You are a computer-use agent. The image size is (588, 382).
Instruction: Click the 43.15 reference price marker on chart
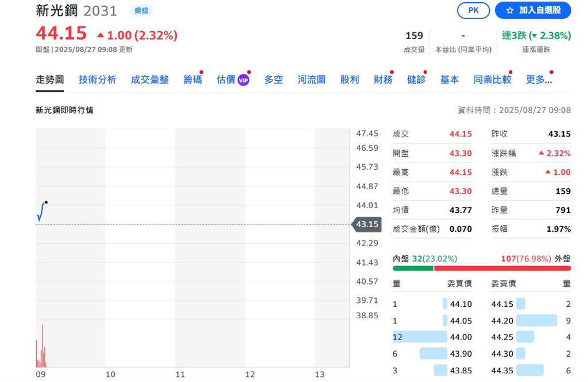tap(367, 224)
